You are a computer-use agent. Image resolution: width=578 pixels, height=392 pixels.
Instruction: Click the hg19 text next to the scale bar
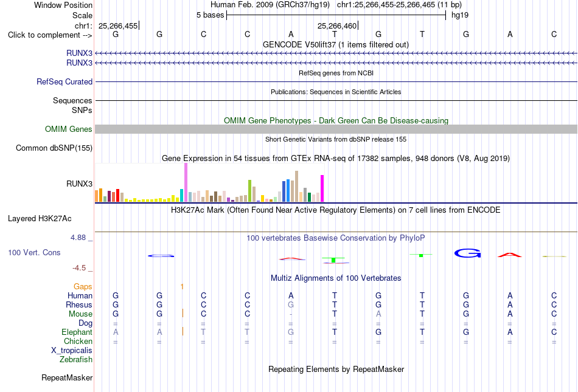coord(460,15)
